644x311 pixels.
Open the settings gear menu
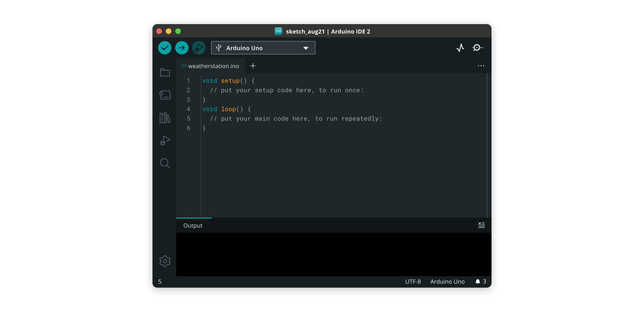(x=165, y=261)
